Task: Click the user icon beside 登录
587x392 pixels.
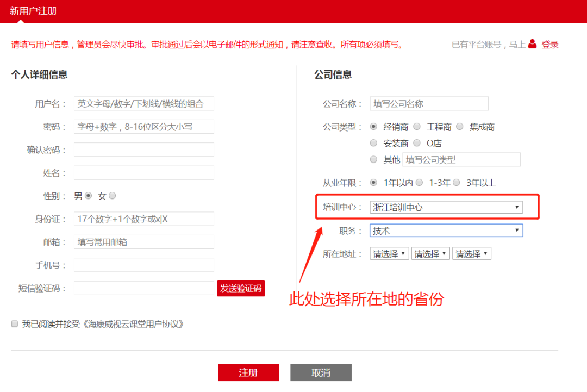Action: [532, 44]
